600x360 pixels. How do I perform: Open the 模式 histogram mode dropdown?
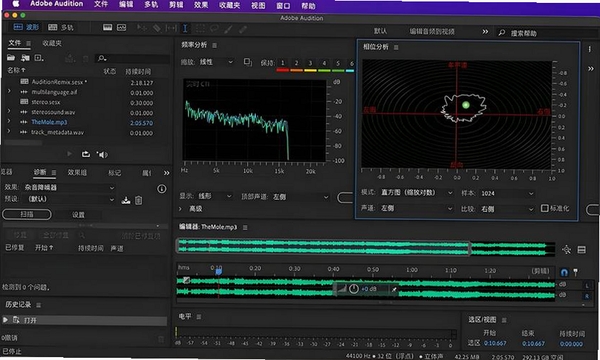pyautogui.click(x=417, y=193)
